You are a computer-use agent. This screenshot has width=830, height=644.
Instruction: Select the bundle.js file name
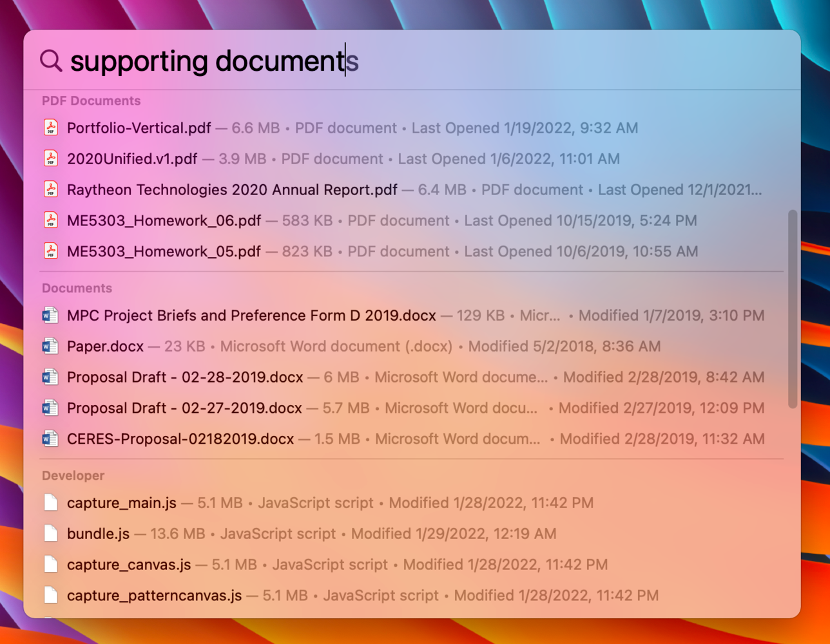point(99,533)
